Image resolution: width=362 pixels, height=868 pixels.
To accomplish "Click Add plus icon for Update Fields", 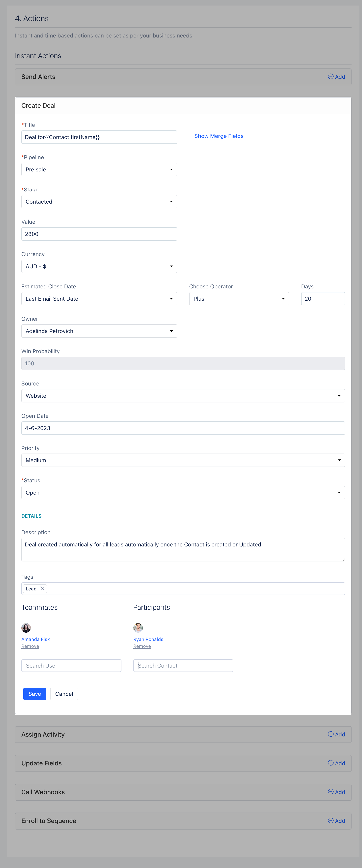I will click(331, 763).
